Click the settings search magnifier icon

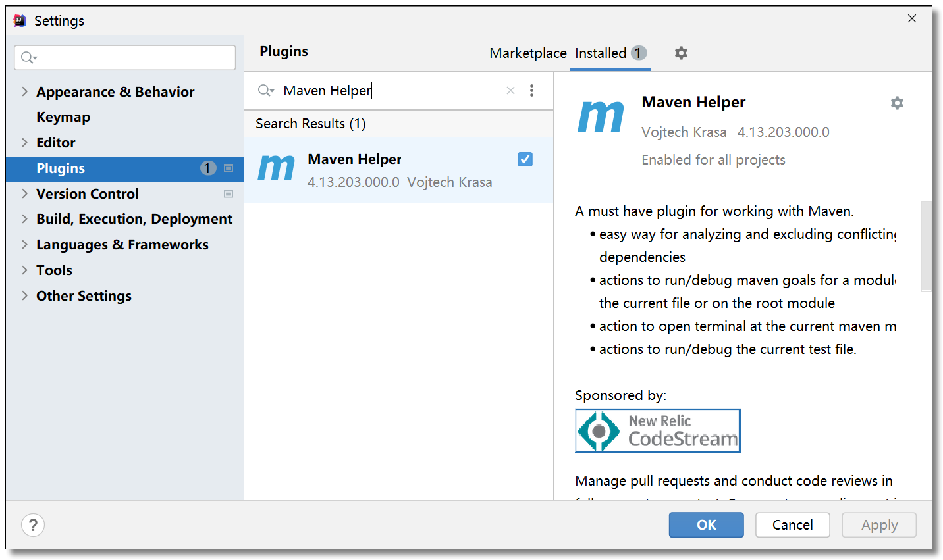click(x=28, y=58)
